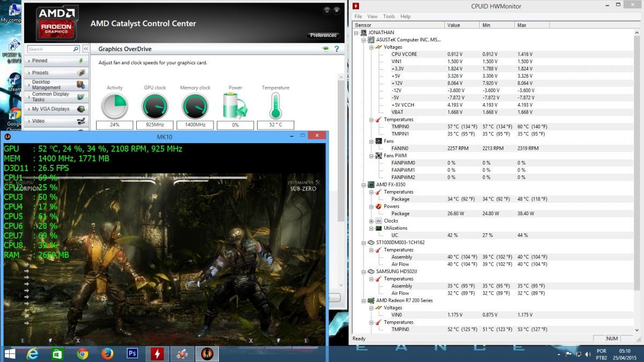Click the Voltages lightning icon under ASUSTeK
Viewport: 644px width, 362px height.
[x=379, y=47]
